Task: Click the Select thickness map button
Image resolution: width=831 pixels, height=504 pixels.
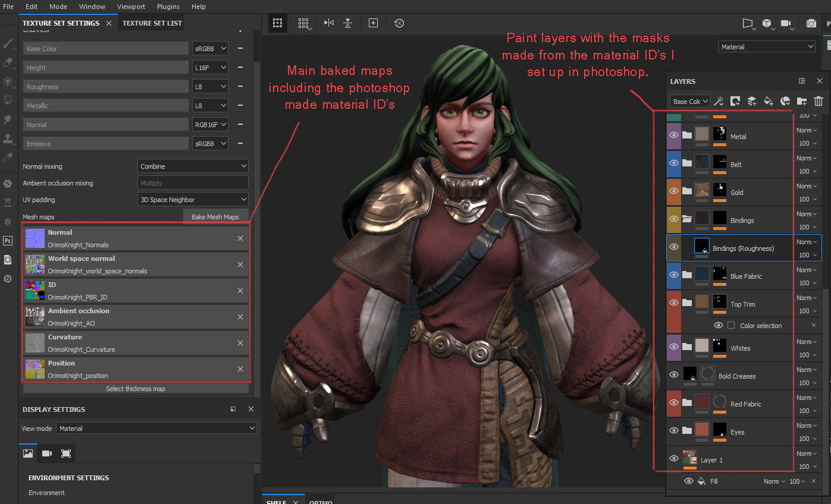Action: 136,389
